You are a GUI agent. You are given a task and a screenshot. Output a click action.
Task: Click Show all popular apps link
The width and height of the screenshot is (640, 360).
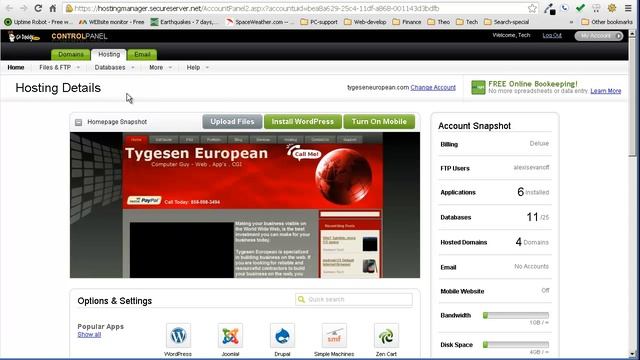[x=89, y=335]
